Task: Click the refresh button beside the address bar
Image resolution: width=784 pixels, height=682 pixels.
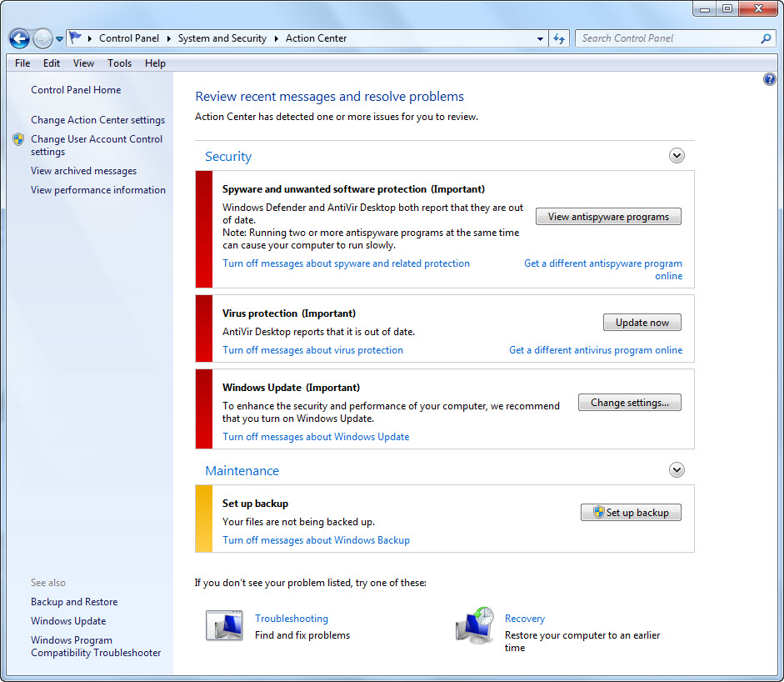Action: (x=559, y=38)
